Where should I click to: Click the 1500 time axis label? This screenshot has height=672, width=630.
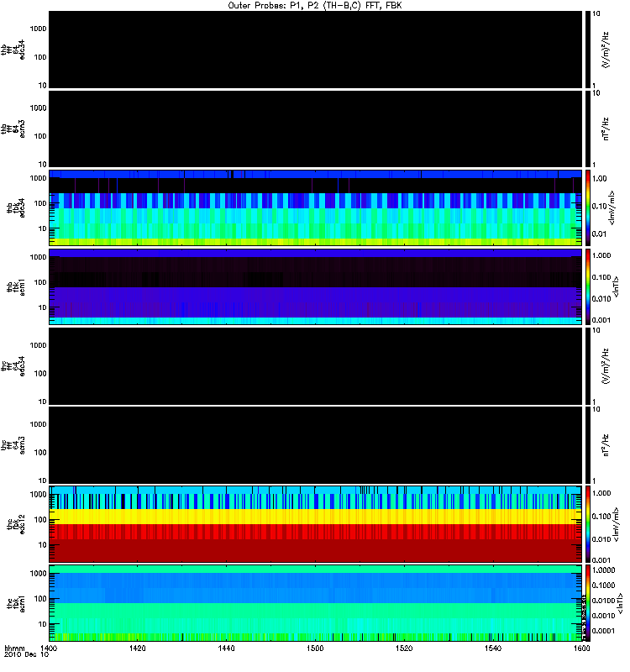[x=315, y=648]
